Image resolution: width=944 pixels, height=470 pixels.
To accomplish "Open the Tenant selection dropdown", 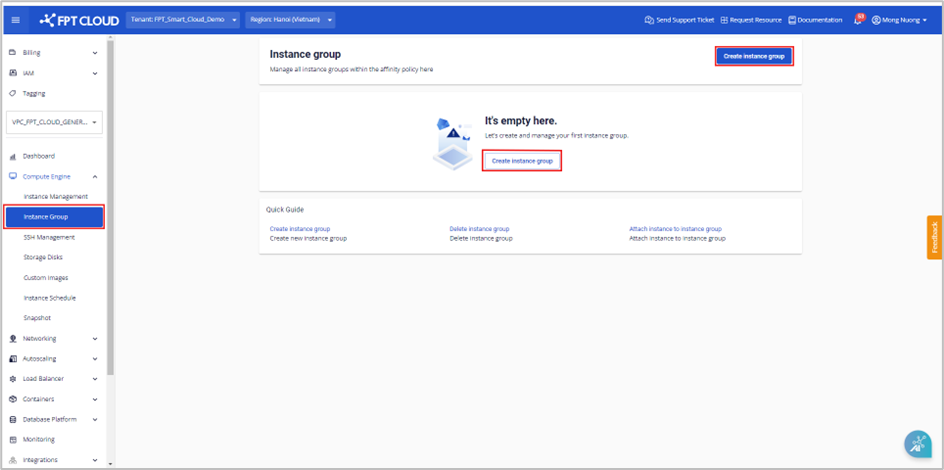I will click(x=184, y=20).
